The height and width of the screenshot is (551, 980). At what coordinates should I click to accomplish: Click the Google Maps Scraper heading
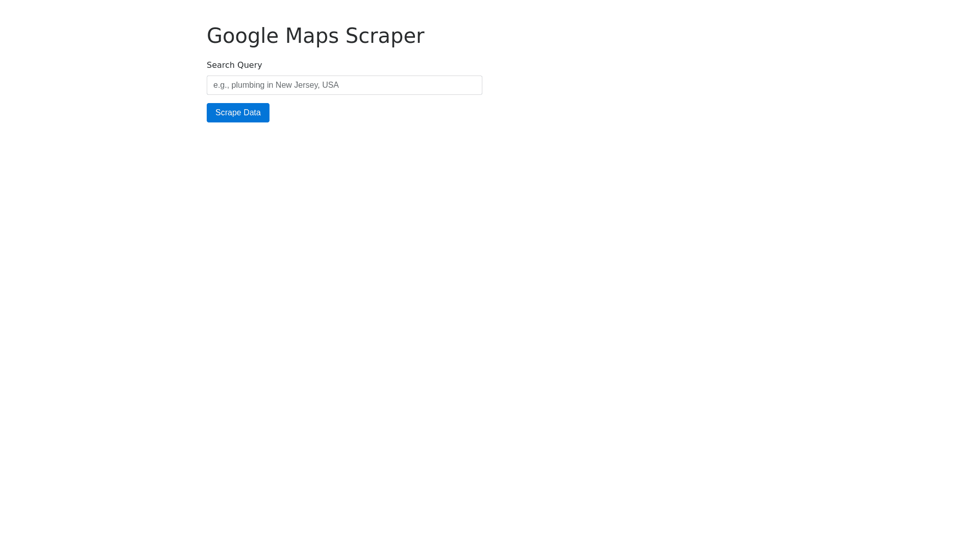pos(315,36)
